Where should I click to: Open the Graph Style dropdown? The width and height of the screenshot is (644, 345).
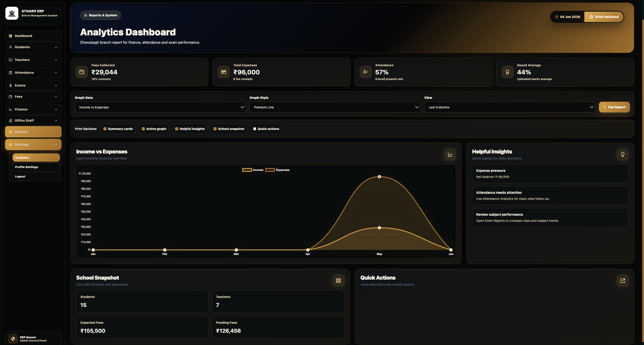[x=335, y=107]
